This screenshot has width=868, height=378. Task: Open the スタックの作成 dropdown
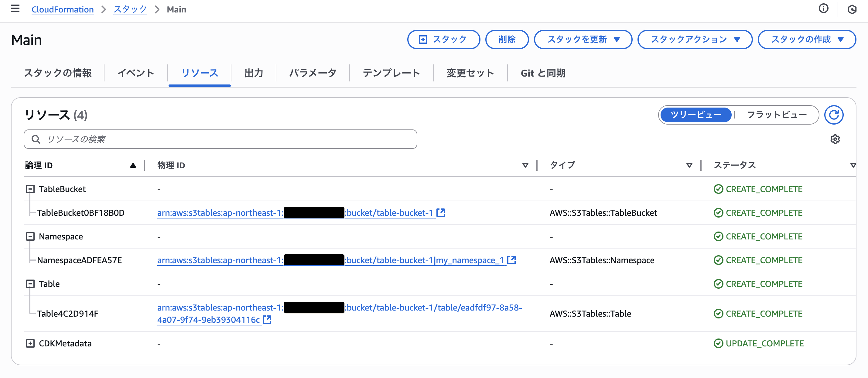tap(806, 40)
